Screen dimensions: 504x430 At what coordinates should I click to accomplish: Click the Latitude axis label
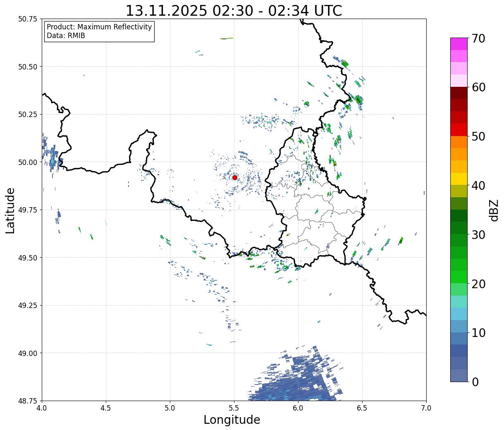10,210
